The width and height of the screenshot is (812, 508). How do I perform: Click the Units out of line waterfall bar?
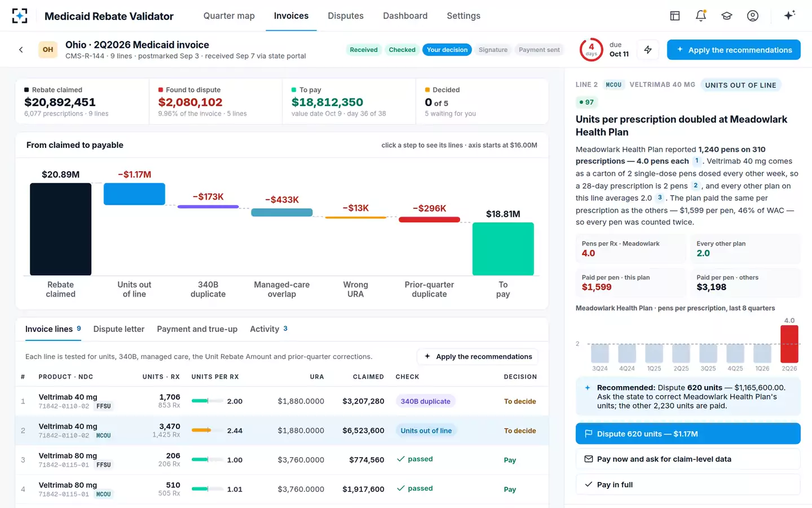click(x=134, y=194)
